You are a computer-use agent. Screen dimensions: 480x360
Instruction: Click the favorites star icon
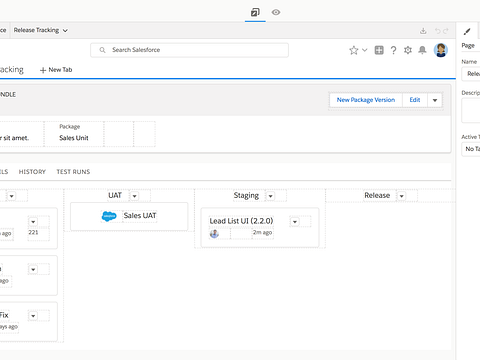point(354,50)
